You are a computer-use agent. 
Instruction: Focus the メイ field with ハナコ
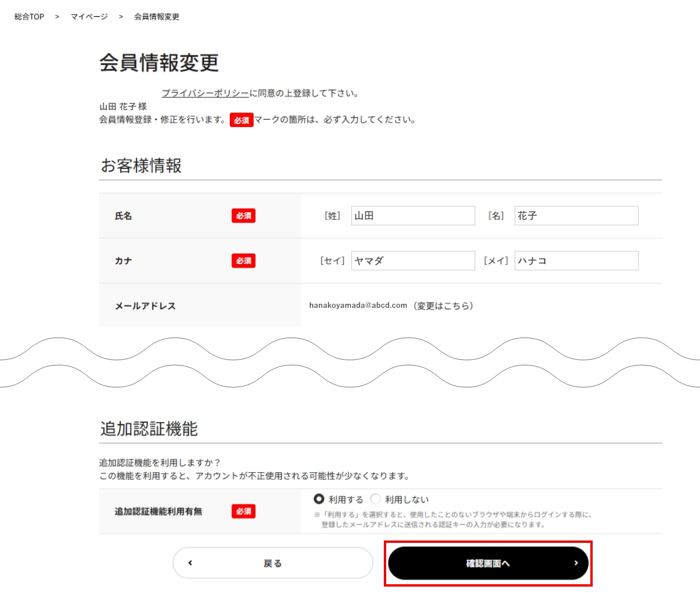pyautogui.click(x=576, y=261)
